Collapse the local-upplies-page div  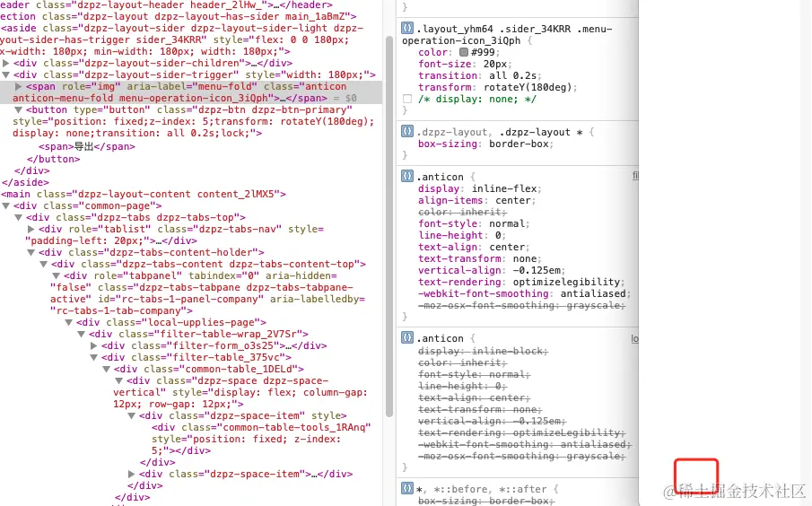point(69,322)
